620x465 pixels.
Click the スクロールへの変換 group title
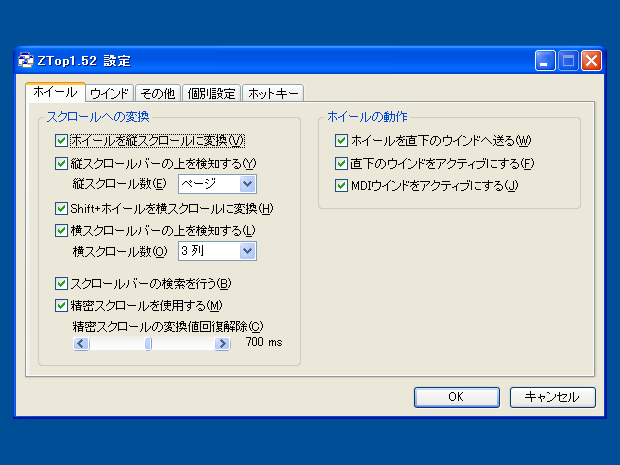(98, 117)
